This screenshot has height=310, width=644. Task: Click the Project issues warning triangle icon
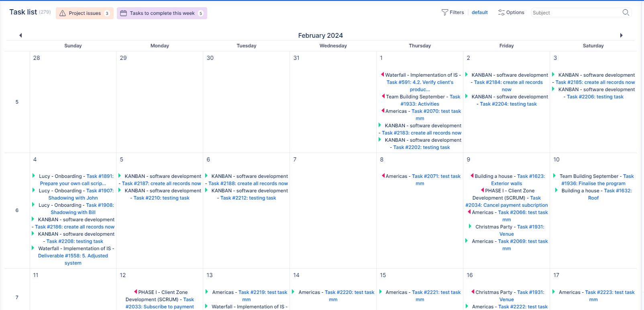pos(63,13)
